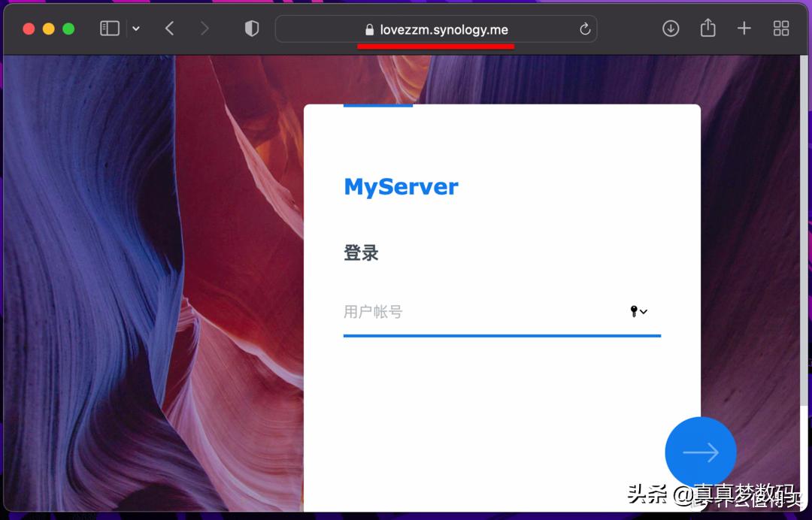This screenshot has width=812, height=520.
Task: Go back to the previous page
Action: (x=169, y=29)
